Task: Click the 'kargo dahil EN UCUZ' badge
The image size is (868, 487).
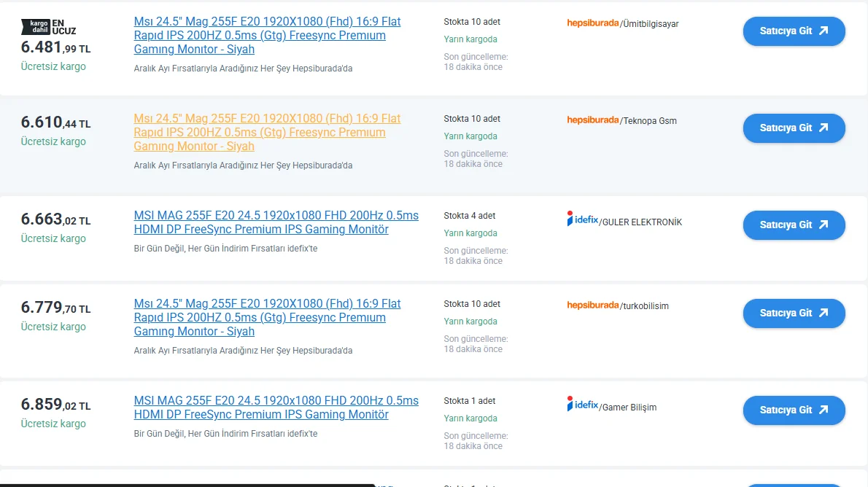Action: (48, 26)
